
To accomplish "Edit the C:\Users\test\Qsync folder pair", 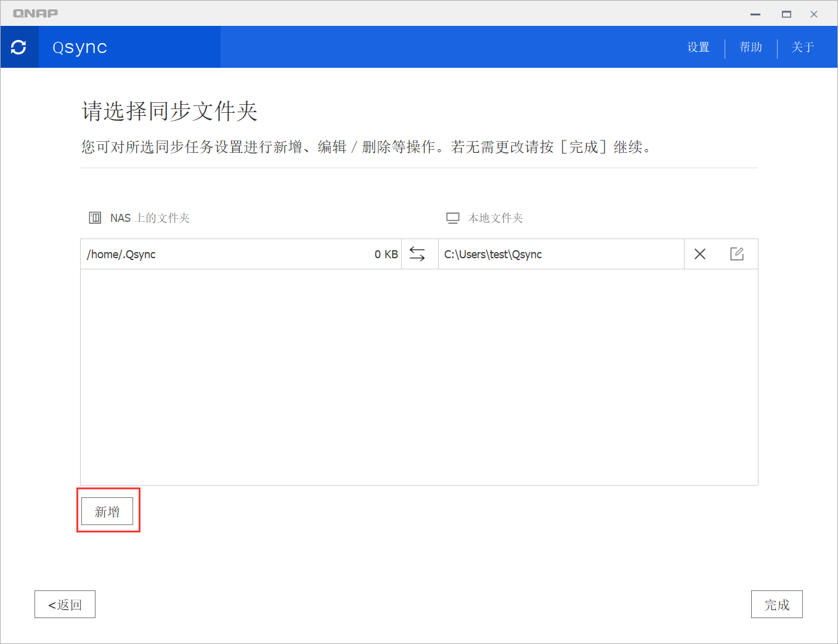I will coord(737,254).
